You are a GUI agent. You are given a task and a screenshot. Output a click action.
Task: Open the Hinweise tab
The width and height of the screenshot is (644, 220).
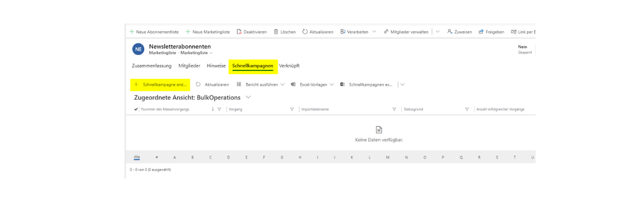click(216, 65)
